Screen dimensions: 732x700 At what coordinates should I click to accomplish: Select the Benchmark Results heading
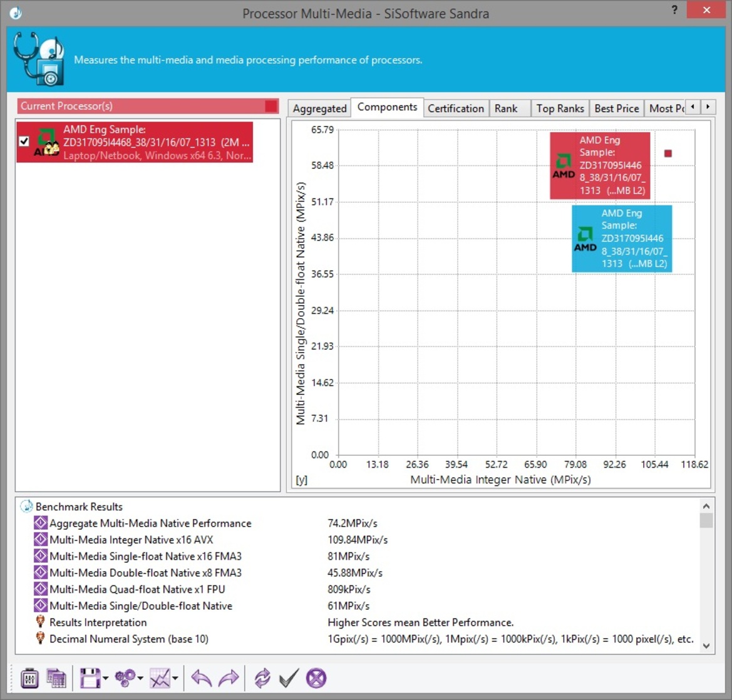click(79, 507)
